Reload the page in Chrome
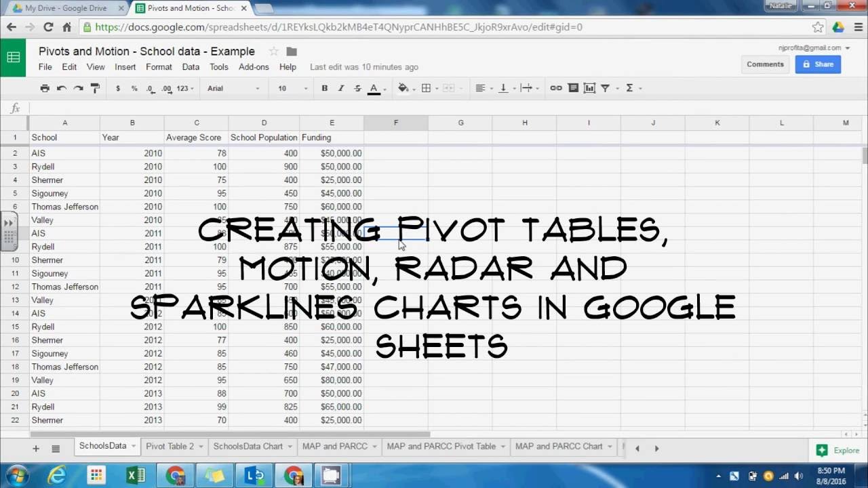This screenshot has width=868, height=488. click(x=48, y=27)
